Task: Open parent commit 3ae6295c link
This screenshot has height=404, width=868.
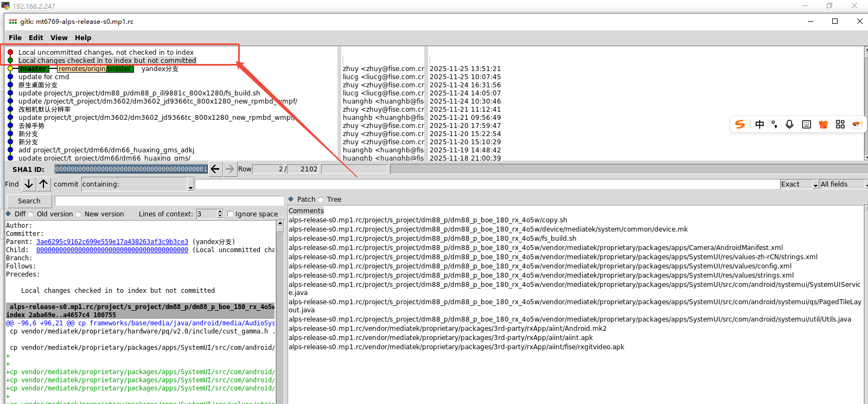Action: [112, 242]
